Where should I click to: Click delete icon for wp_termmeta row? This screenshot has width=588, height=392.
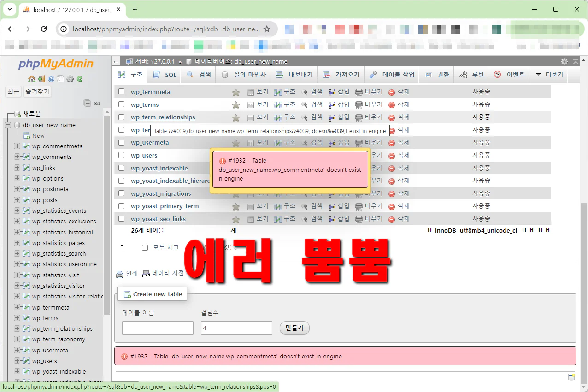click(x=392, y=92)
